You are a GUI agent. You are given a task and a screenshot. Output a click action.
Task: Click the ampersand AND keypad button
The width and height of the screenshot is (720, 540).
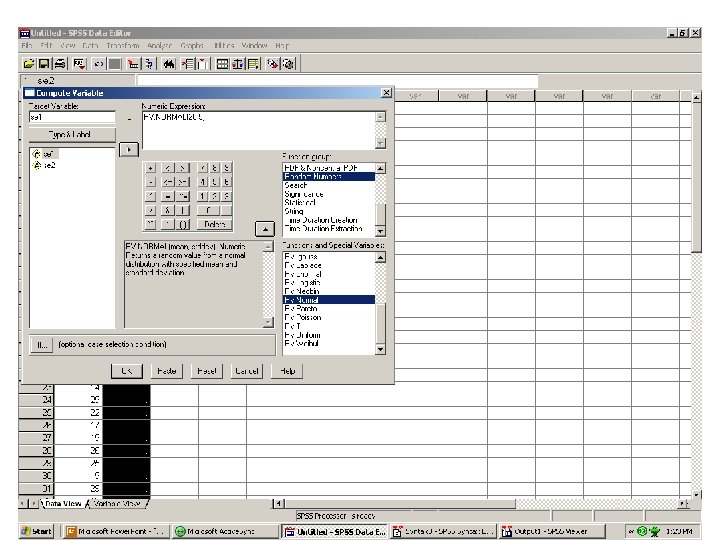pyautogui.click(x=168, y=210)
